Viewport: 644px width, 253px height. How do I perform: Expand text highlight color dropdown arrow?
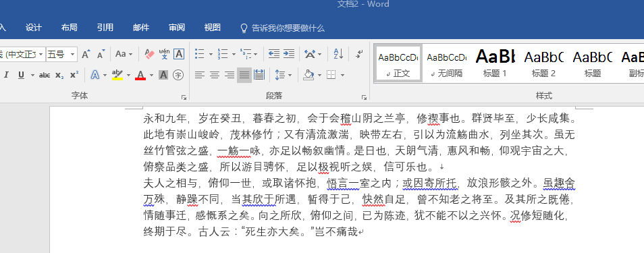point(128,75)
